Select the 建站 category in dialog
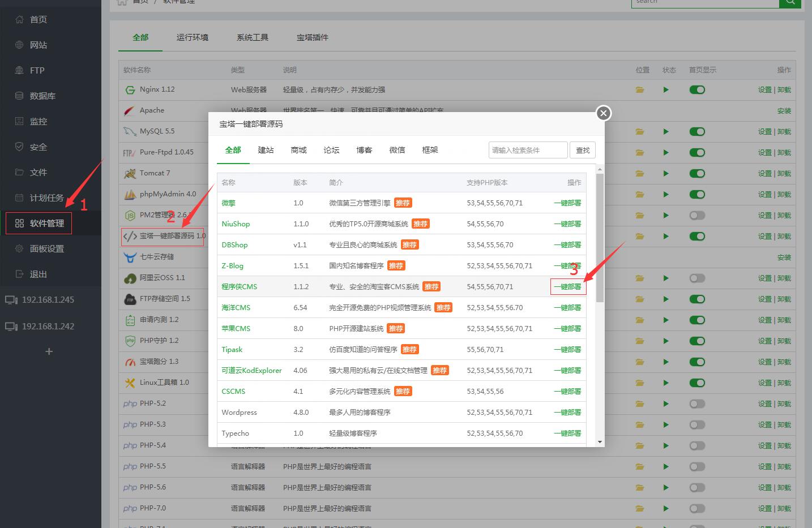 pos(266,150)
